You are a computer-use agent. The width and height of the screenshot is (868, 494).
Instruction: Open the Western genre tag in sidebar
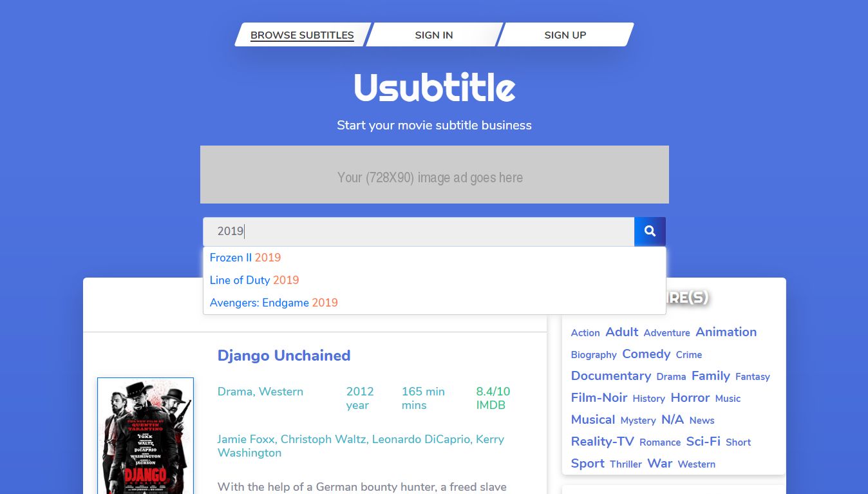point(697,464)
